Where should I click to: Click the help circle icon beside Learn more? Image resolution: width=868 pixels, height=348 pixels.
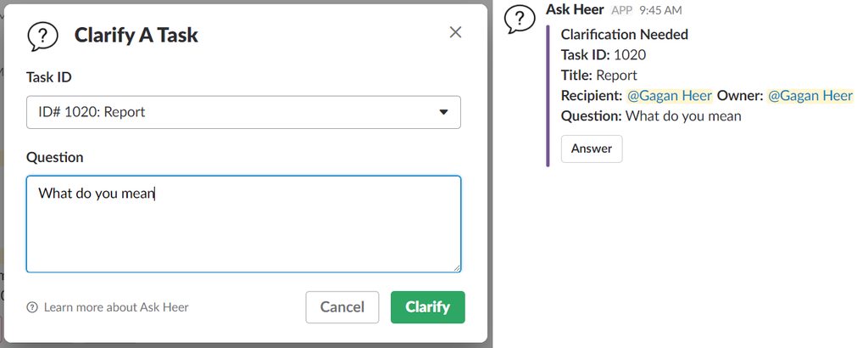point(33,307)
